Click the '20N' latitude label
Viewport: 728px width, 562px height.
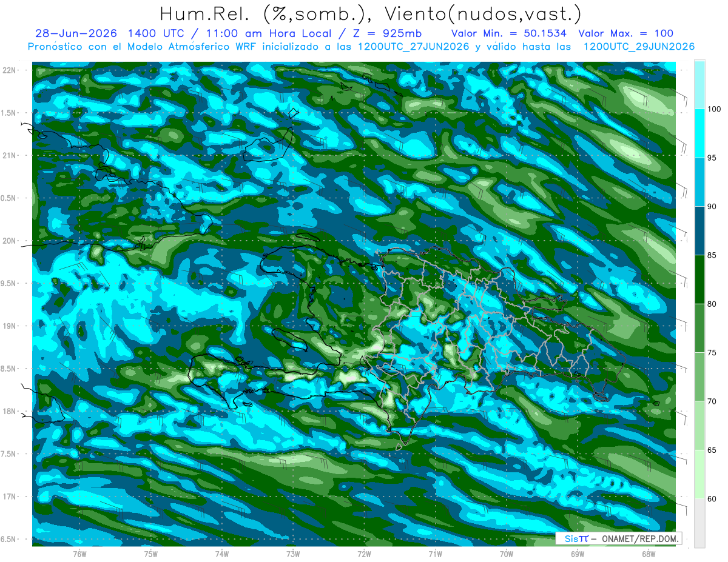coord(10,241)
